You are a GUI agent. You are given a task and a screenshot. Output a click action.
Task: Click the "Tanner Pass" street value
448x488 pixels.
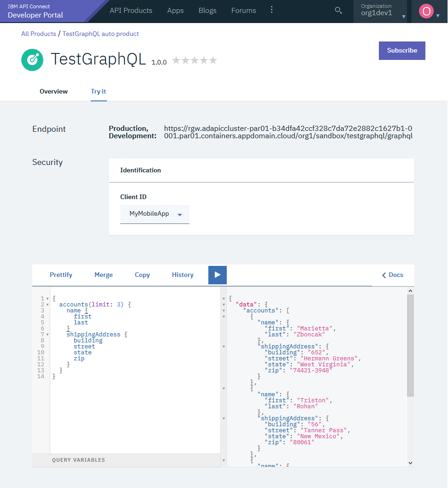[324, 430]
